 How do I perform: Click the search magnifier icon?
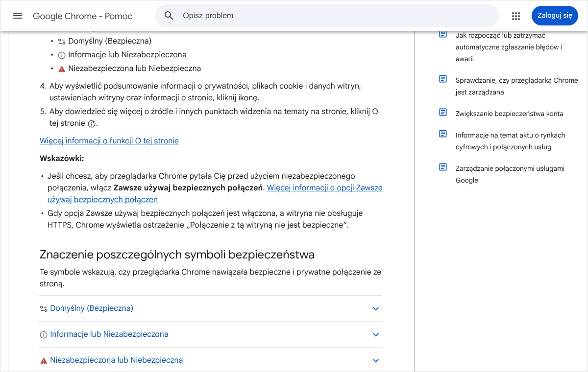pyautogui.click(x=169, y=16)
